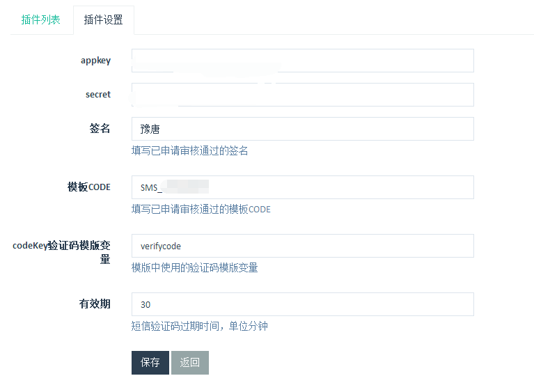
Task: Click the hint about 短信验证码过期时间
Action: pos(199,326)
